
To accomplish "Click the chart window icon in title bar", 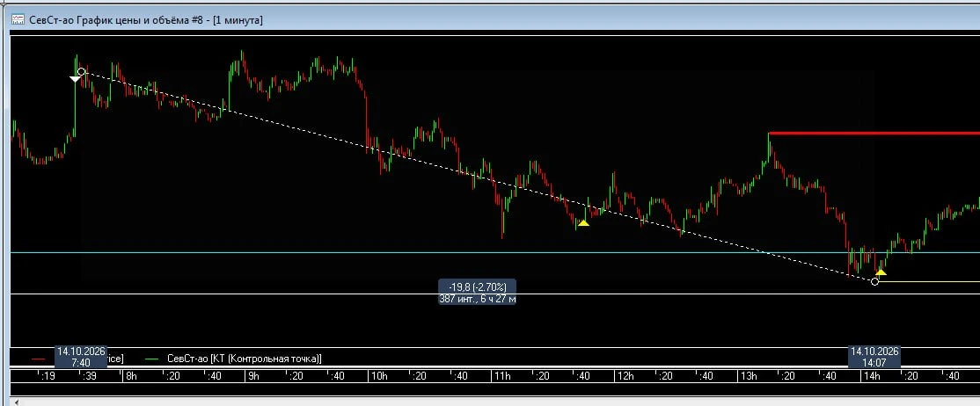I will point(18,20).
